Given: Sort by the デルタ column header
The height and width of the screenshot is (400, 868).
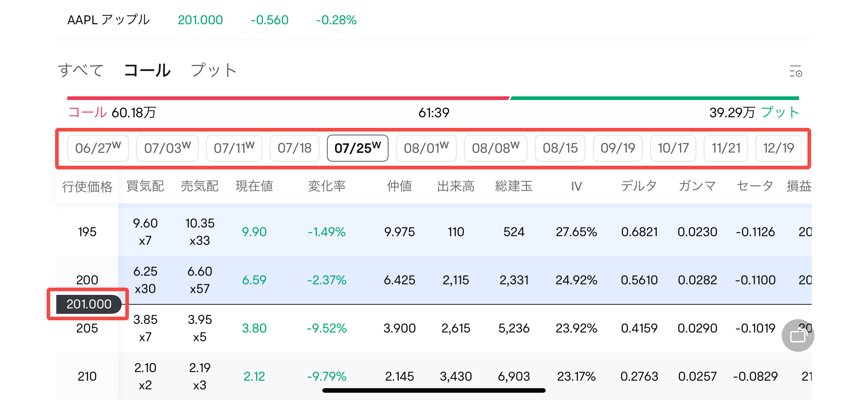Looking at the screenshot, I should coord(639,186).
